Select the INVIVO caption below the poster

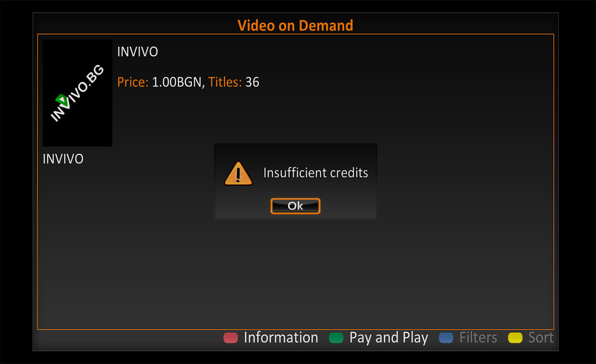(x=63, y=159)
